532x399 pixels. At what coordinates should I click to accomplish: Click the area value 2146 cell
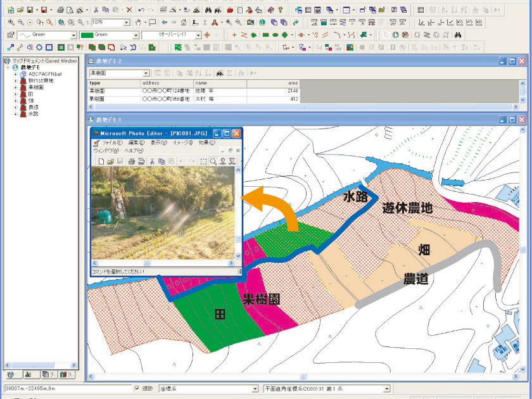click(x=274, y=91)
